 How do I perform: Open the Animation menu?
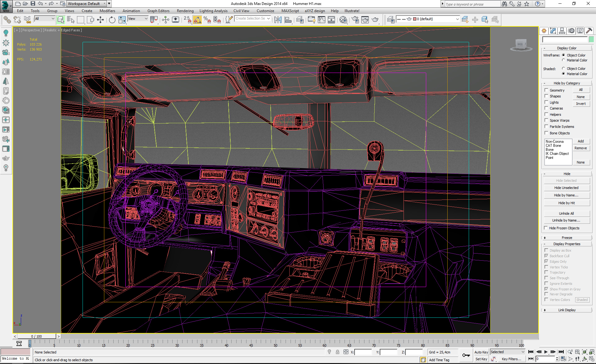coord(131,11)
